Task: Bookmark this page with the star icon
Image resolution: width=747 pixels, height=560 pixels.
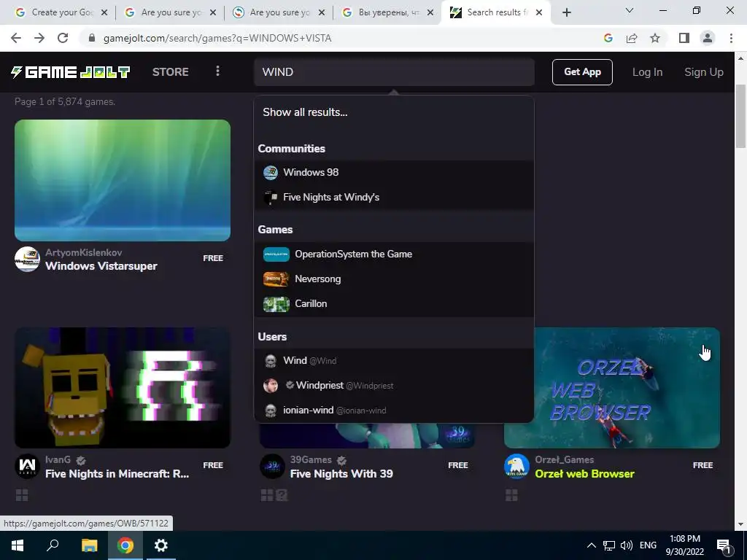Action: click(x=655, y=38)
